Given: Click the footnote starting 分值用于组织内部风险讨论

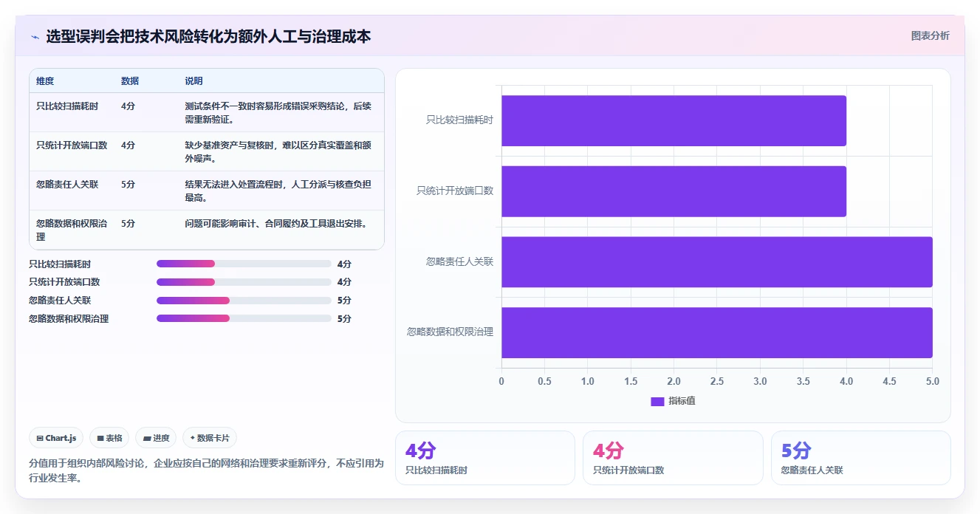Looking at the screenshot, I should tap(206, 470).
